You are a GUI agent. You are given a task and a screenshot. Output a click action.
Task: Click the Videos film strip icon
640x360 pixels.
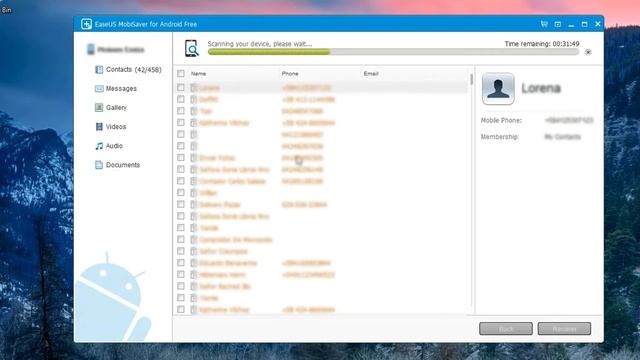click(99, 127)
